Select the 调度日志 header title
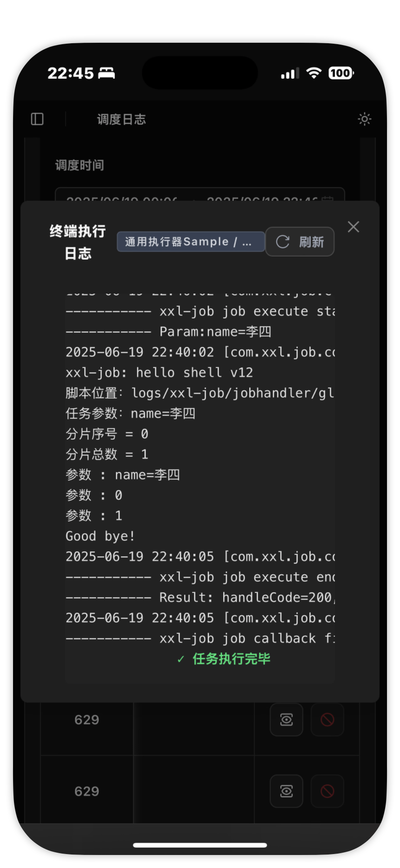The width and height of the screenshot is (400, 868). [121, 119]
